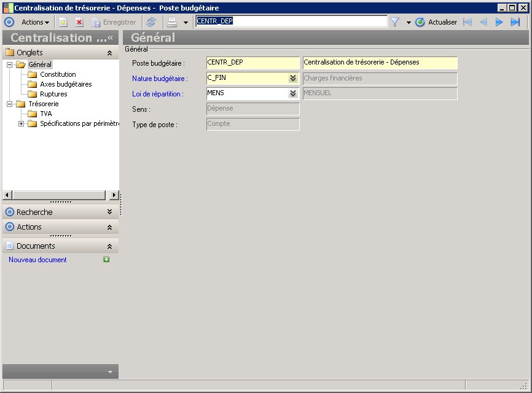The image size is (532, 393).
Task: Select the Trésorerie tree item
Action: (x=44, y=104)
